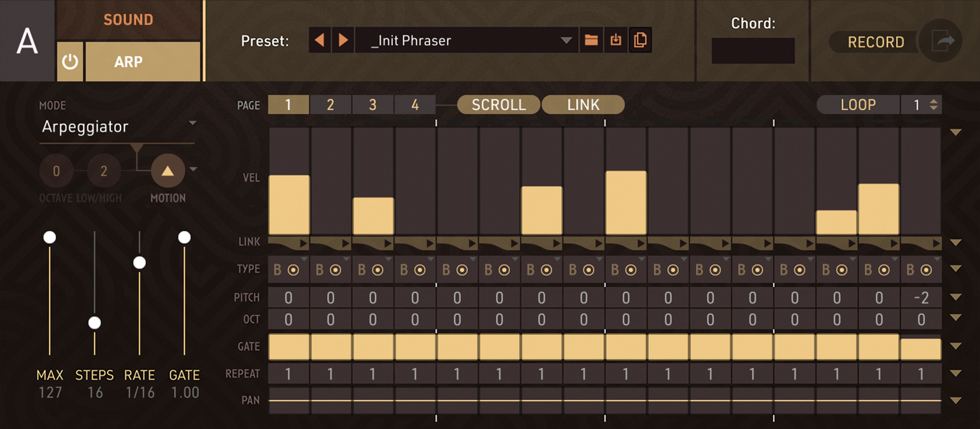The width and height of the screenshot is (980, 429).
Task: Click the pan cell of step 1
Action: click(x=289, y=400)
